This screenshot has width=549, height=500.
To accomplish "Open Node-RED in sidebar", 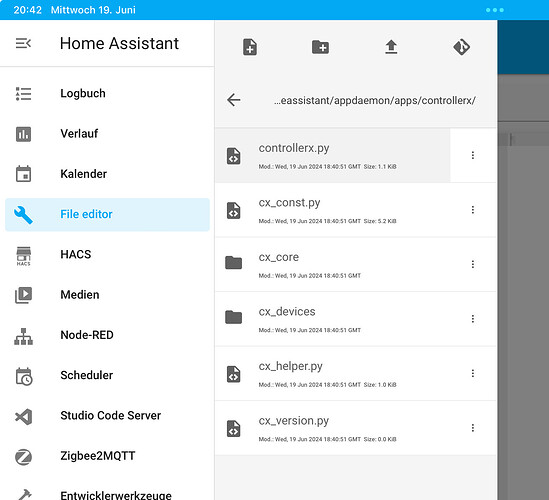I will (x=107, y=335).
